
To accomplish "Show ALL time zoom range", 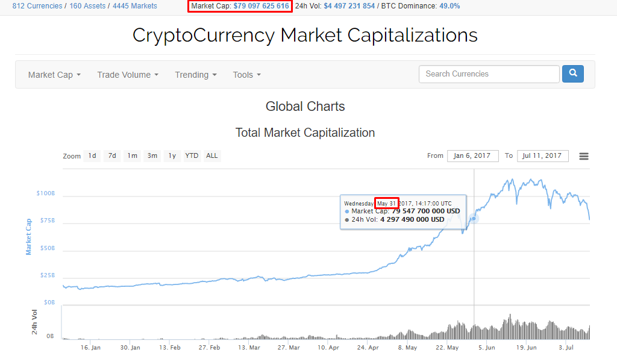I will (212, 155).
